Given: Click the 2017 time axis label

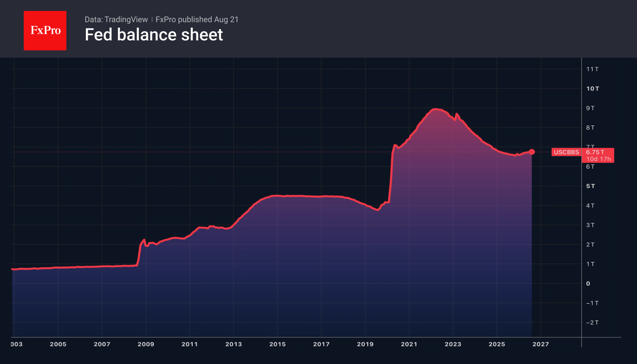Looking at the screenshot, I should pos(321,344).
